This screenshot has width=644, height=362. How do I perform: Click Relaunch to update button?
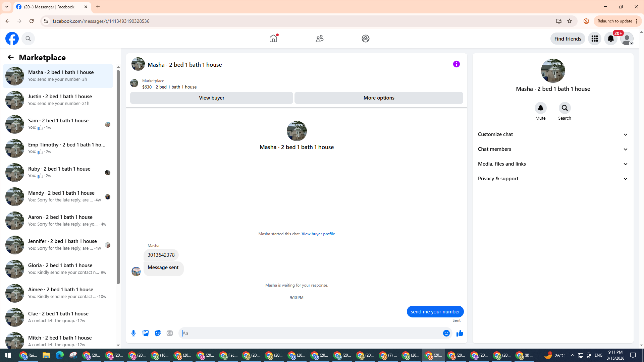coord(615,21)
